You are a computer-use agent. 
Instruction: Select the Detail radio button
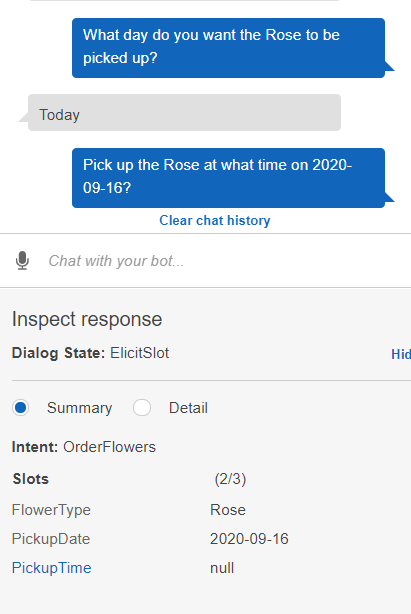pos(142,408)
